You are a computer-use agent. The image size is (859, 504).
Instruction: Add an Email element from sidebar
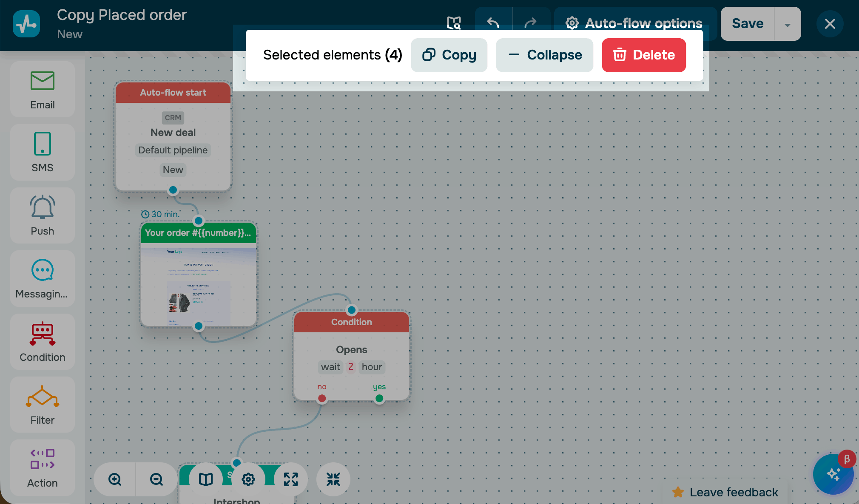click(43, 89)
